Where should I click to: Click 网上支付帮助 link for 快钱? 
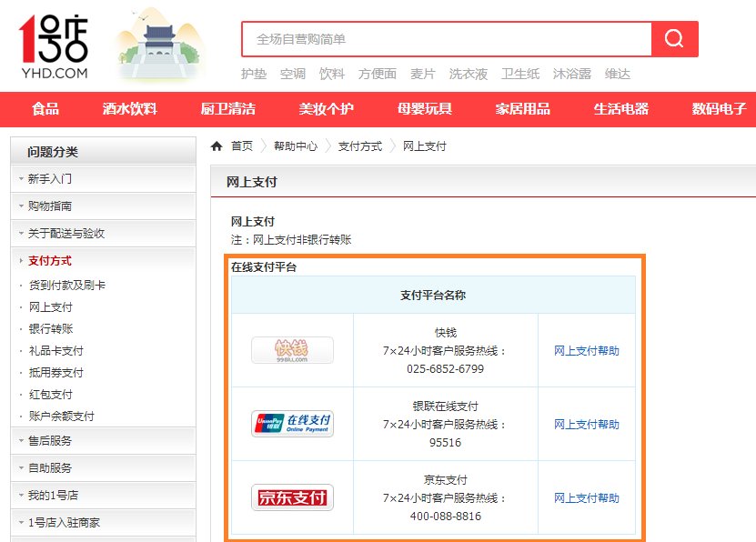tap(585, 349)
